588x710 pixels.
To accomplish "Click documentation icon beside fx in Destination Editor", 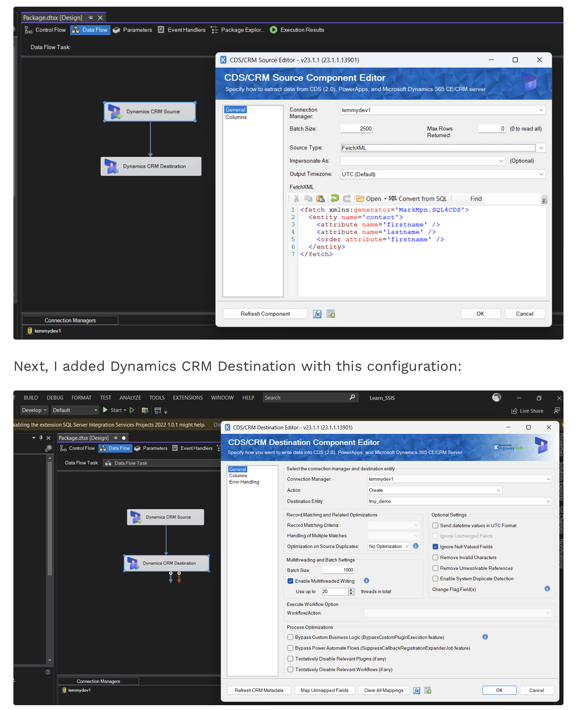I will [x=428, y=690].
